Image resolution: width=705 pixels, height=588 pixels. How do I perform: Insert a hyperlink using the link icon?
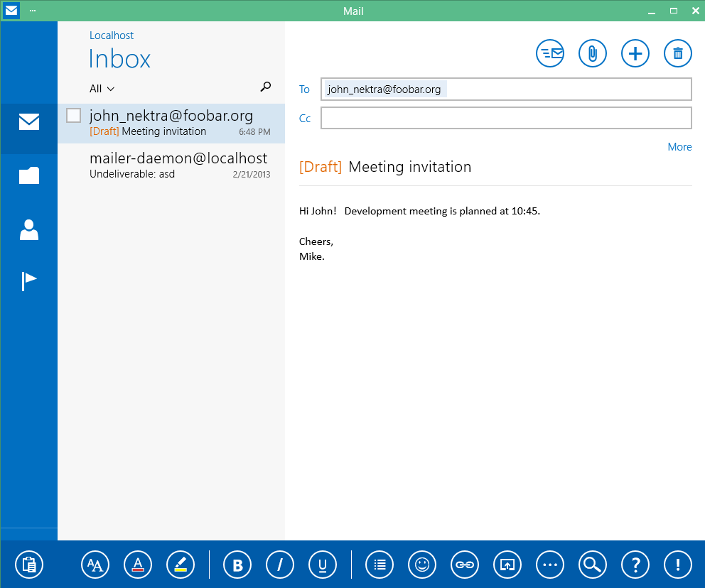464,565
